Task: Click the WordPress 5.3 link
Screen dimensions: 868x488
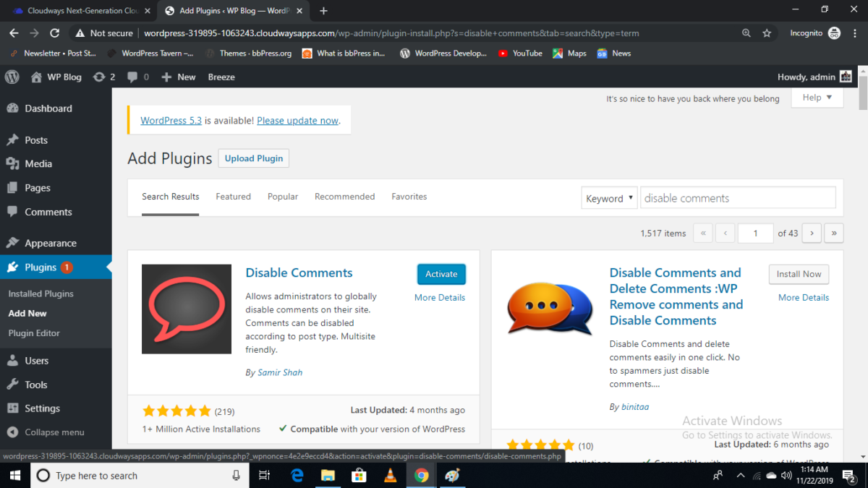Action: [171, 121]
